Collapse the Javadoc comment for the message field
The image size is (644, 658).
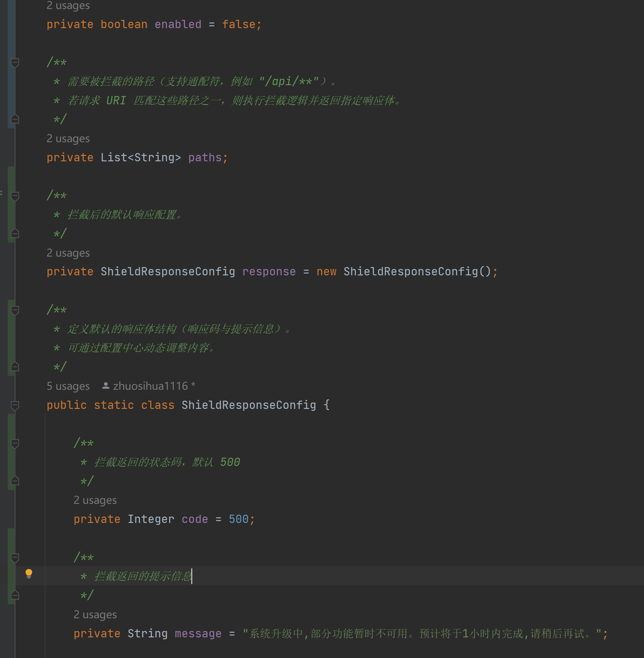(15, 558)
